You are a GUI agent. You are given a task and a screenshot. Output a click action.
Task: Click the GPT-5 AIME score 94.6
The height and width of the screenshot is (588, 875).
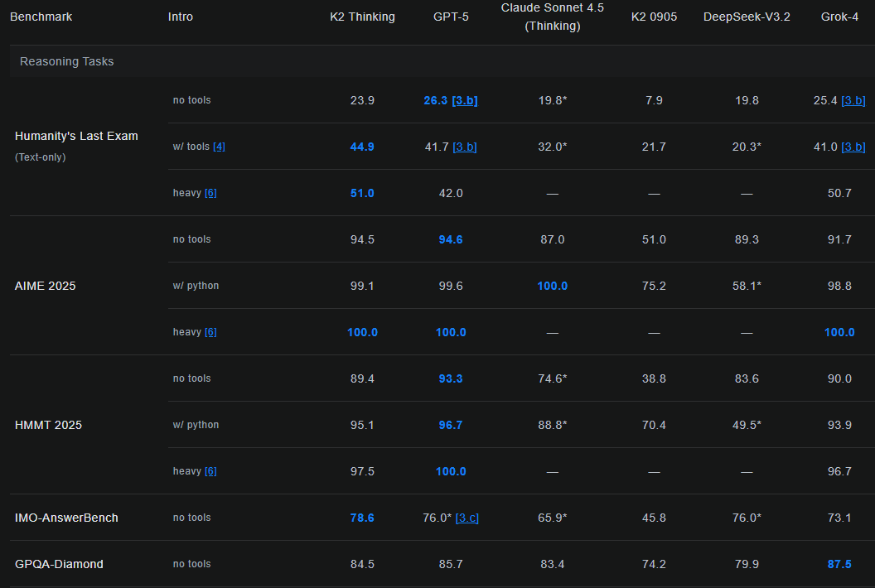451,239
